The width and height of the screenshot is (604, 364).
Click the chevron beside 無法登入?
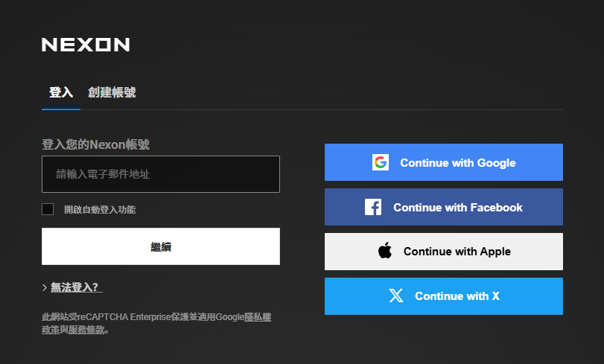[x=45, y=287]
